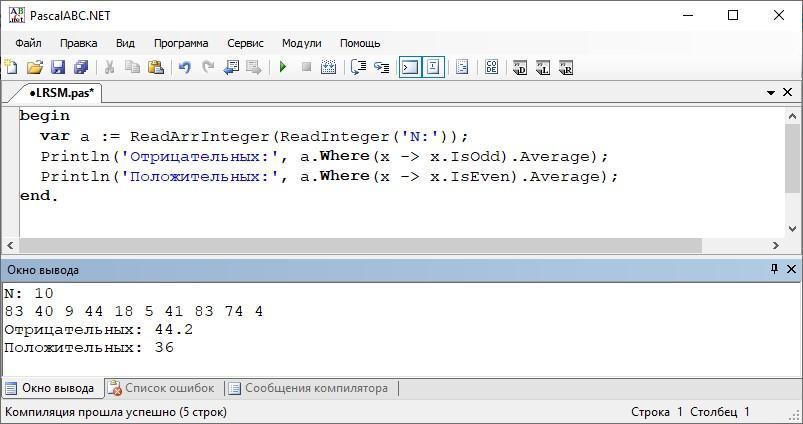
Task: Switch to Окно вывода bottom tab
Action: (x=50, y=389)
